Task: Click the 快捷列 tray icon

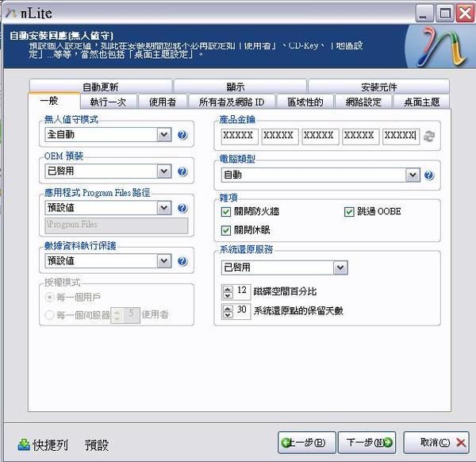Action: (x=24, y=445)
